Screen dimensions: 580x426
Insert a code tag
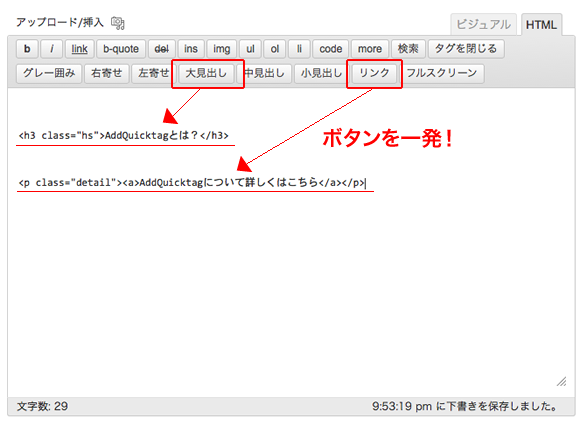[x=331, y=49]
